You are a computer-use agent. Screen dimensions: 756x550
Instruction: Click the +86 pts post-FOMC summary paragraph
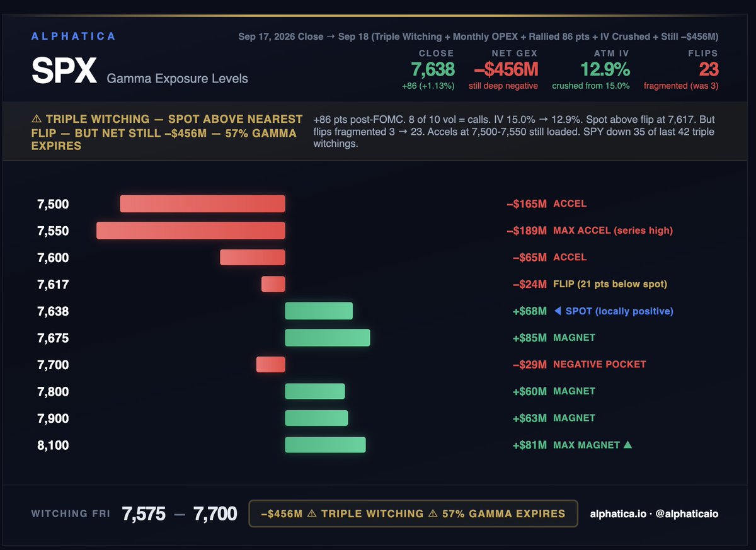tap(514, 131)
